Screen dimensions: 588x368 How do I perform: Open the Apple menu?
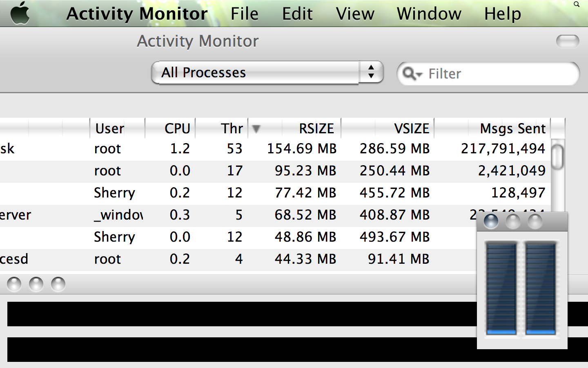pos(20,13)
